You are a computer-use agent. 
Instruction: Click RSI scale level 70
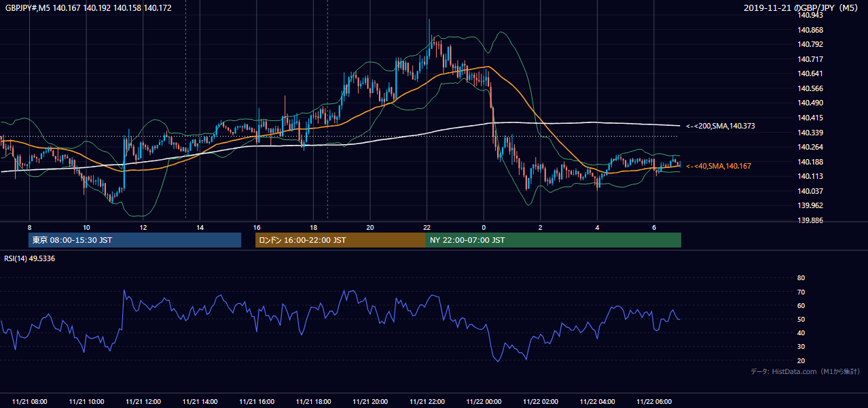(x=801, y=292)
